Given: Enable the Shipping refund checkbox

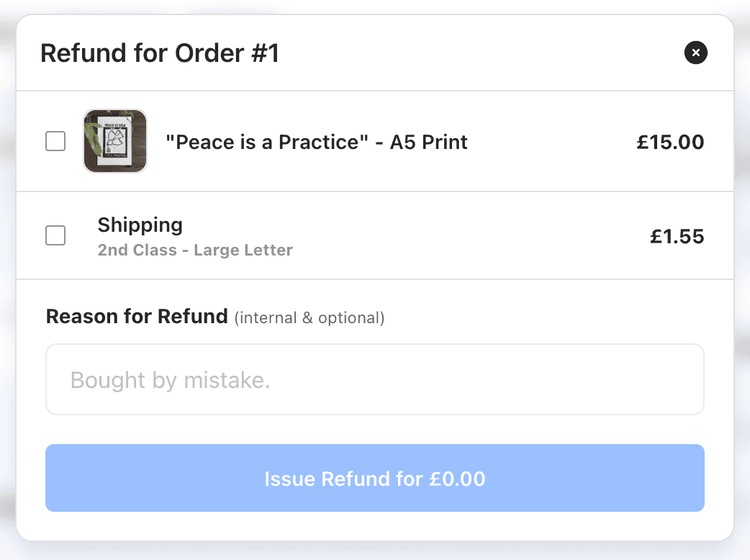Looking at the screenshot, I should 55,235.
